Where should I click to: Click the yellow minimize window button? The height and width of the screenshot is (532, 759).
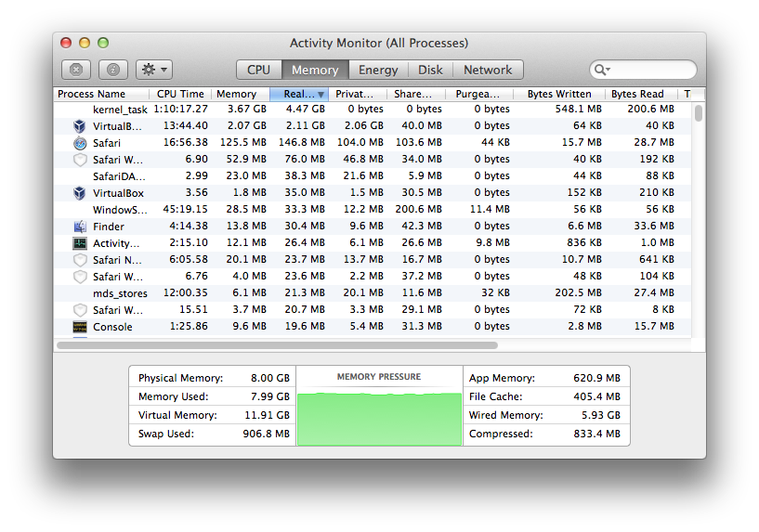pyautogui.click(x=85, y=43)
